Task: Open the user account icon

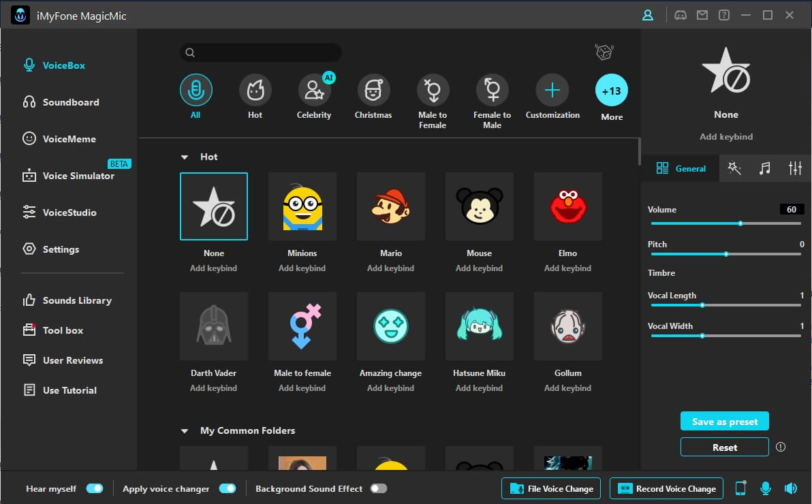Action: pyautogui.click(x=647, y=15)
